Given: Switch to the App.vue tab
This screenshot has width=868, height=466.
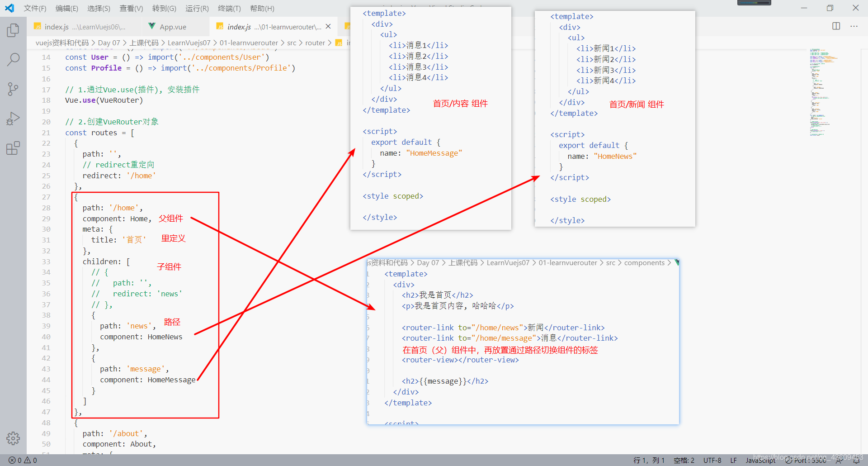Looking at the screenshot, I should pos(175,27).
